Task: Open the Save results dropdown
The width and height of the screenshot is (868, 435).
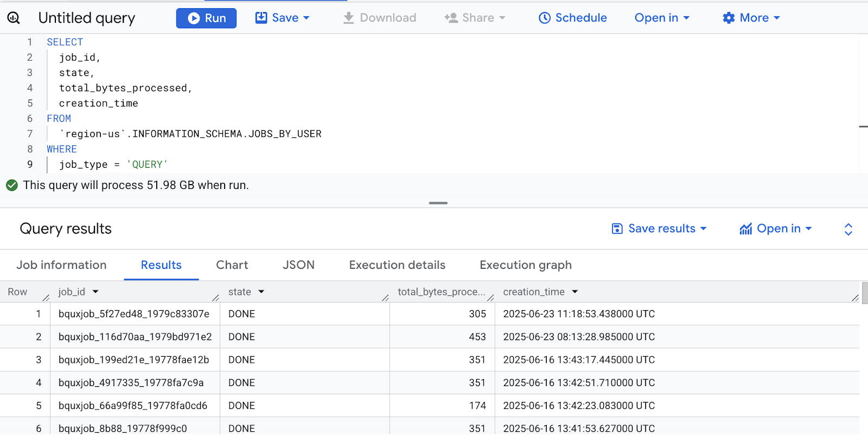Action: 659,229
